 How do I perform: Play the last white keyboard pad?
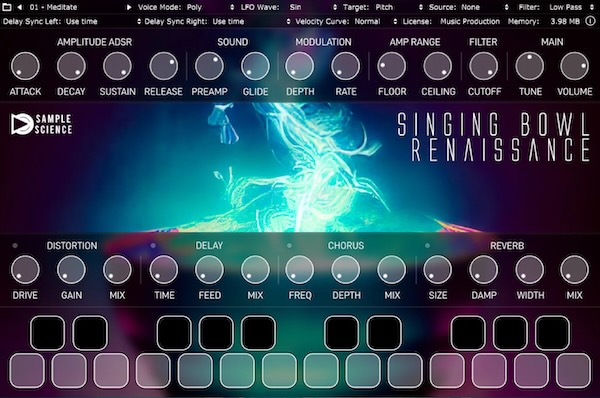tap(573, 371)
